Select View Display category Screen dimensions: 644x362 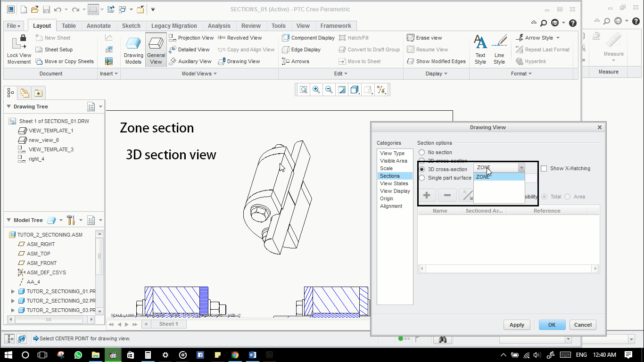[x=395, y=191]
